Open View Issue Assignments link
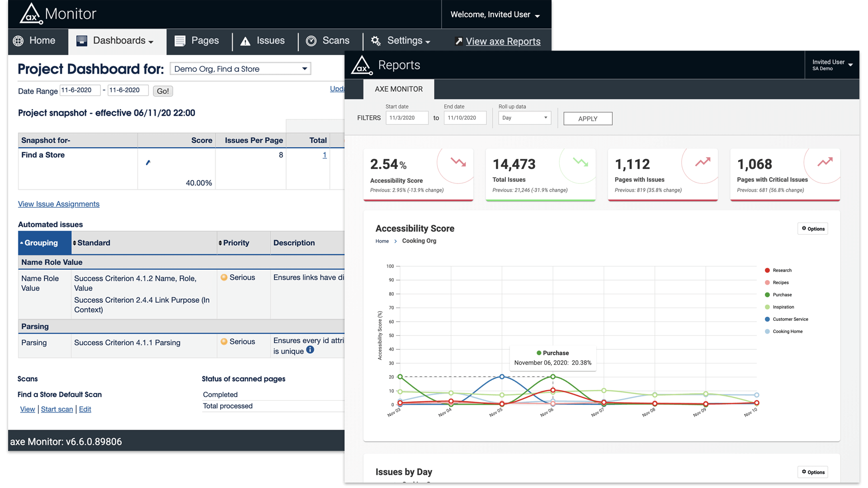This screenshot has width=868, height=488. click(x=59, y=204)
